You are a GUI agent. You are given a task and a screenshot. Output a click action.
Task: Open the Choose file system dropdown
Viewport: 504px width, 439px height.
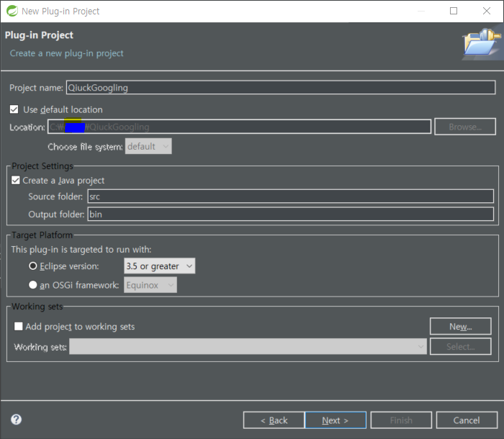(x=148, y=146)
